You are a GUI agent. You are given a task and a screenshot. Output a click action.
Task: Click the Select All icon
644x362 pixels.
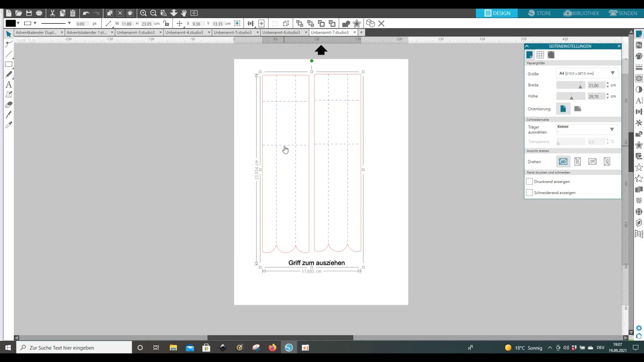tap(110, 13)
